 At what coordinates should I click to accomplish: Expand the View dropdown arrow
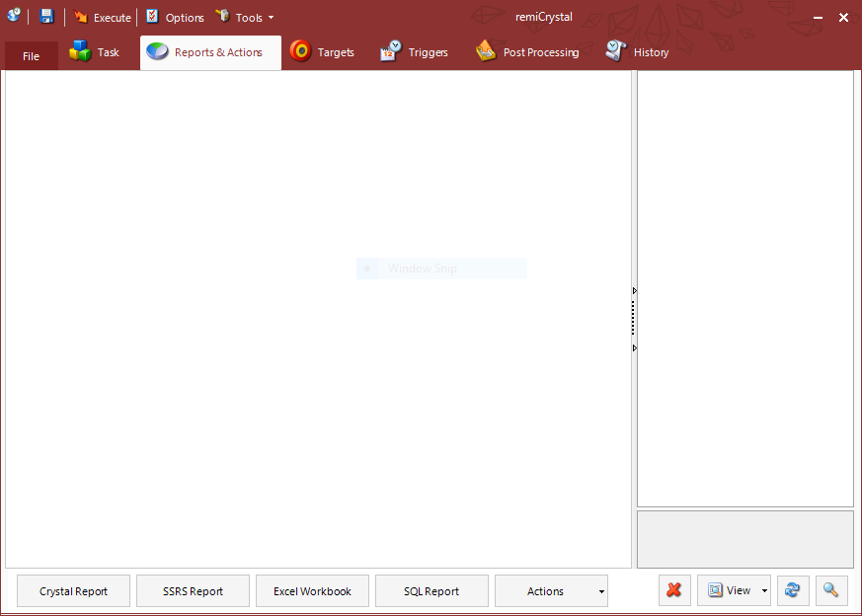point(764,591)
